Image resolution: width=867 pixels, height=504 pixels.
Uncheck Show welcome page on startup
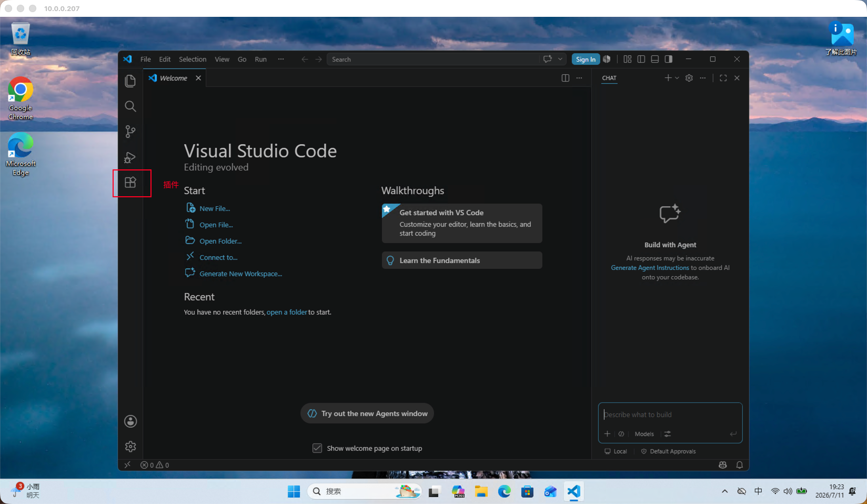(317, 448)
